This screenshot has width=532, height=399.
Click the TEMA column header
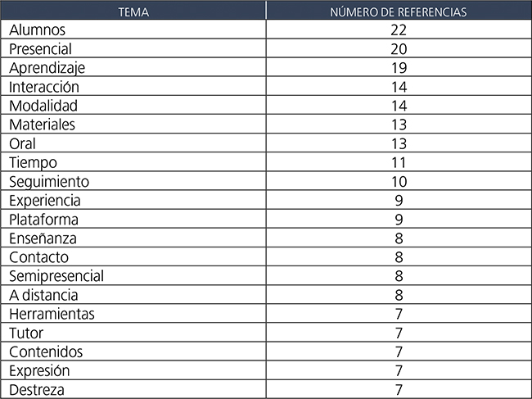[x=133, y=12]
